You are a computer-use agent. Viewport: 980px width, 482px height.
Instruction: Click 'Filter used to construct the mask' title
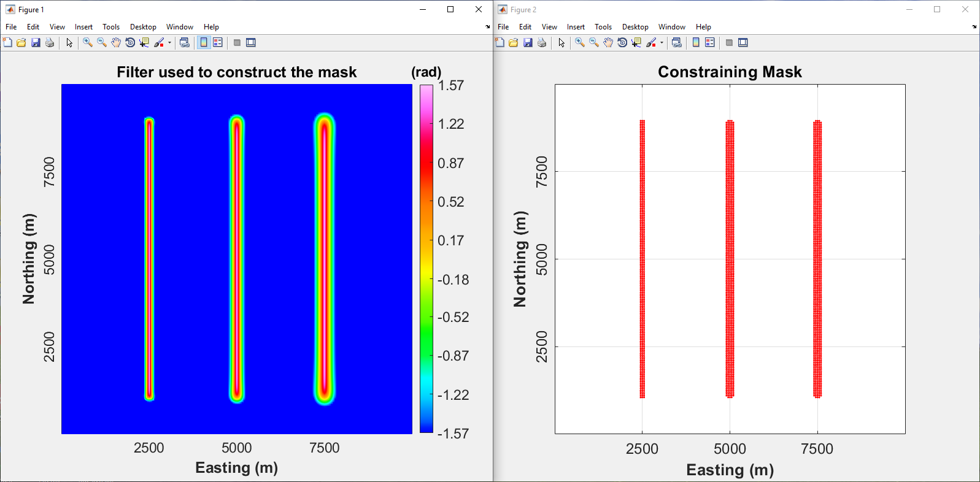(237, 72)
